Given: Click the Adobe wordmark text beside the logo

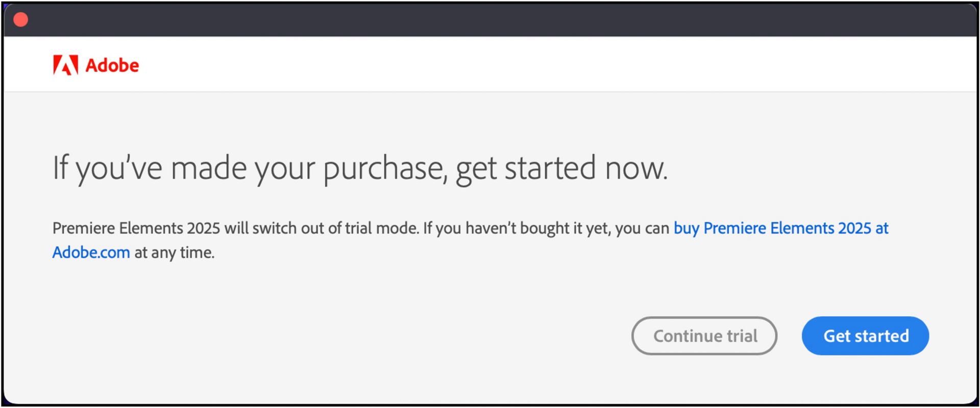Looking at the screenshot, I should pos(112,65).
